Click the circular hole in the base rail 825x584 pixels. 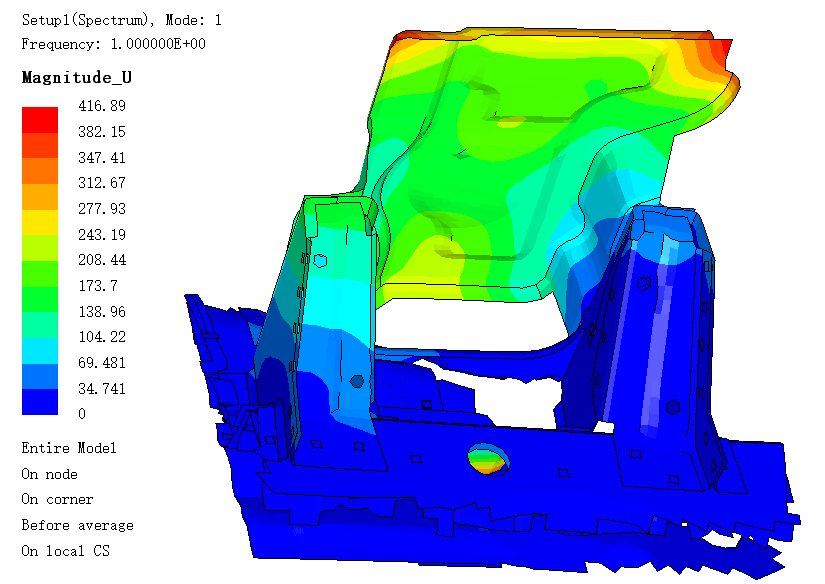pos(489,460)
